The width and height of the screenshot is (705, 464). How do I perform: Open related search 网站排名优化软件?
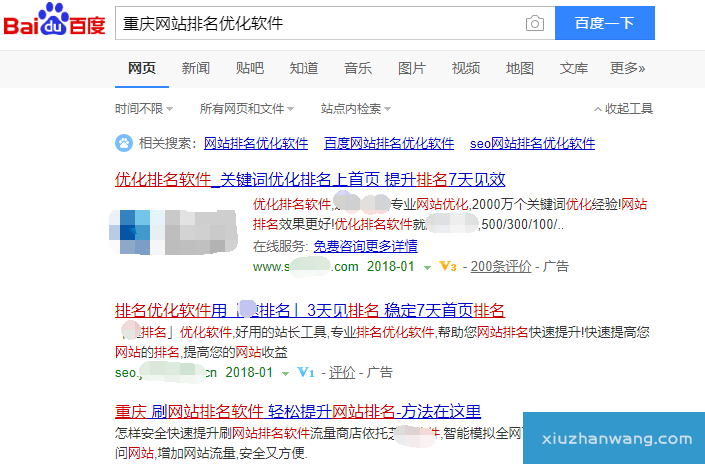(256, 143)
